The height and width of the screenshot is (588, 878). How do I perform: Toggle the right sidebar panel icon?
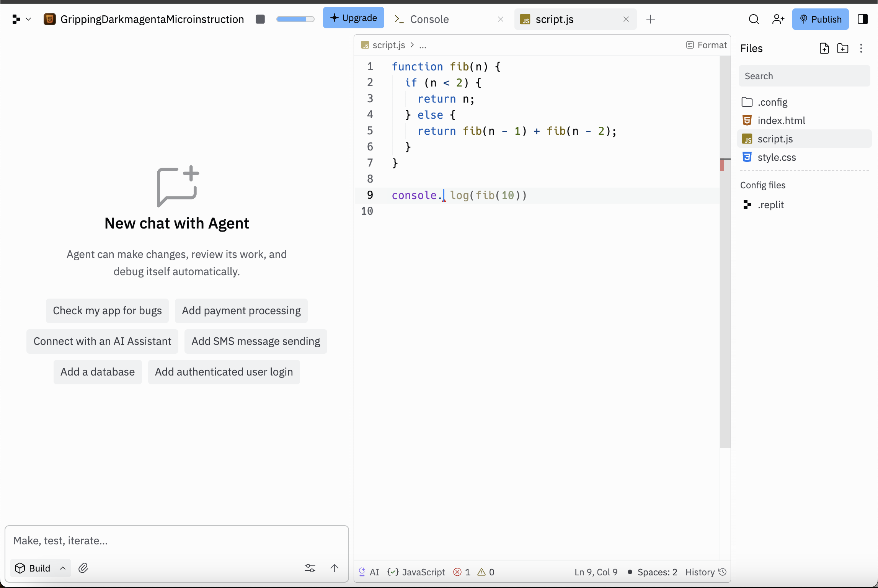[x=863, y=19]
